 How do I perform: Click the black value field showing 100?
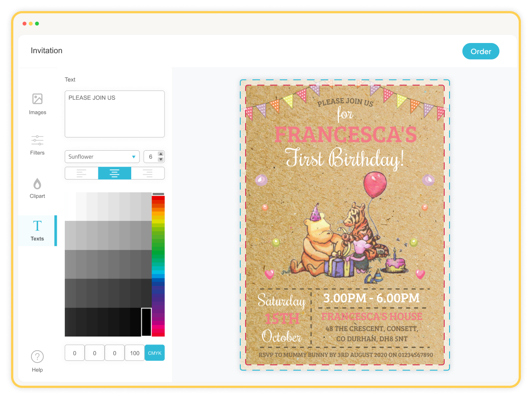tap(135, 353)
